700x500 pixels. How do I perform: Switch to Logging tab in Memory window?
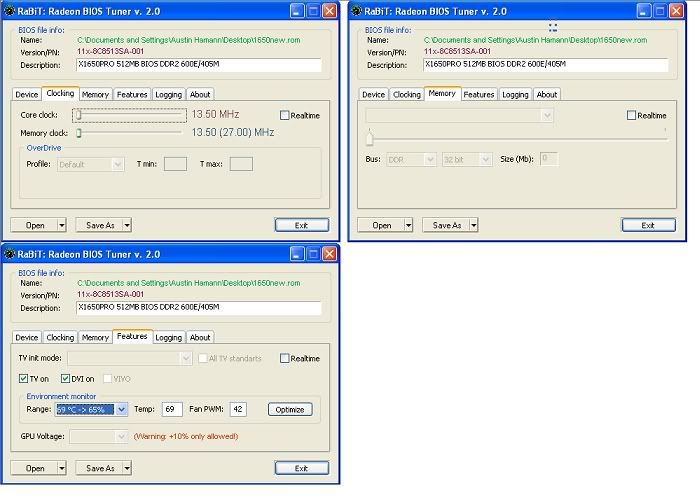(x=515, y=95)
